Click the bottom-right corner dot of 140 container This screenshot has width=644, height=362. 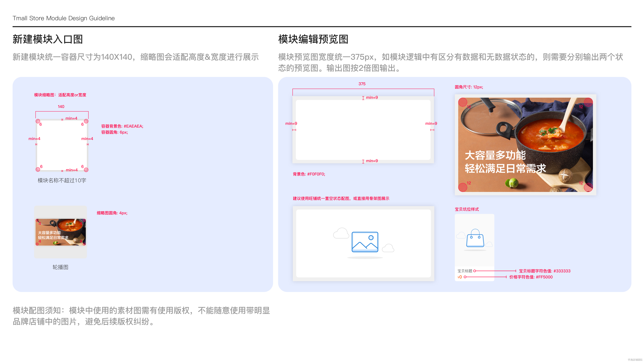(x=86, y=170)
